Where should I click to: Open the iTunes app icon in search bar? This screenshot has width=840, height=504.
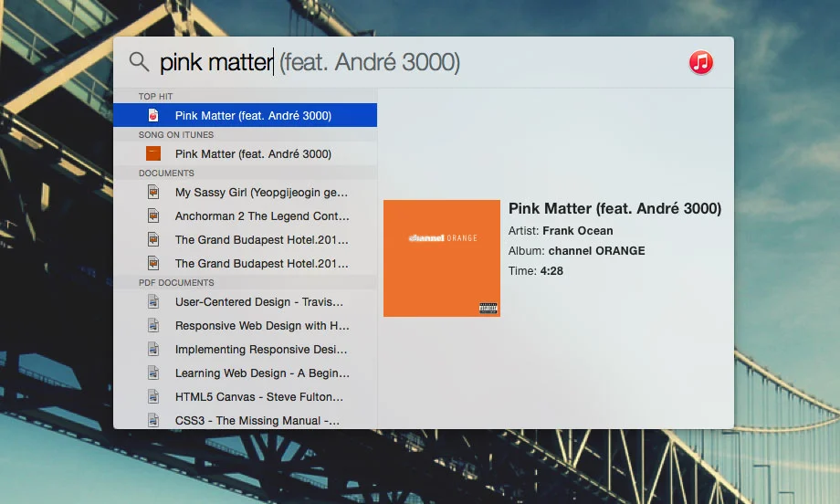pos(700,62)
